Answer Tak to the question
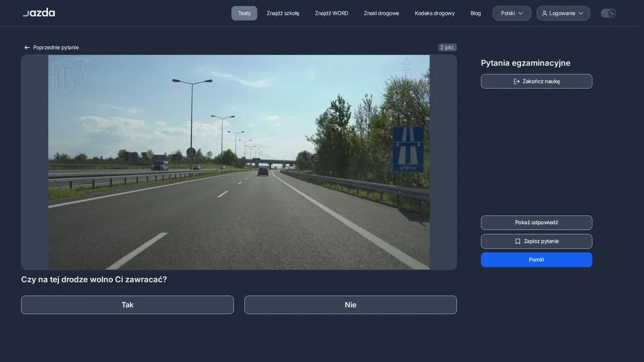This screenshot has height=362, width=644. coord(127,305)
